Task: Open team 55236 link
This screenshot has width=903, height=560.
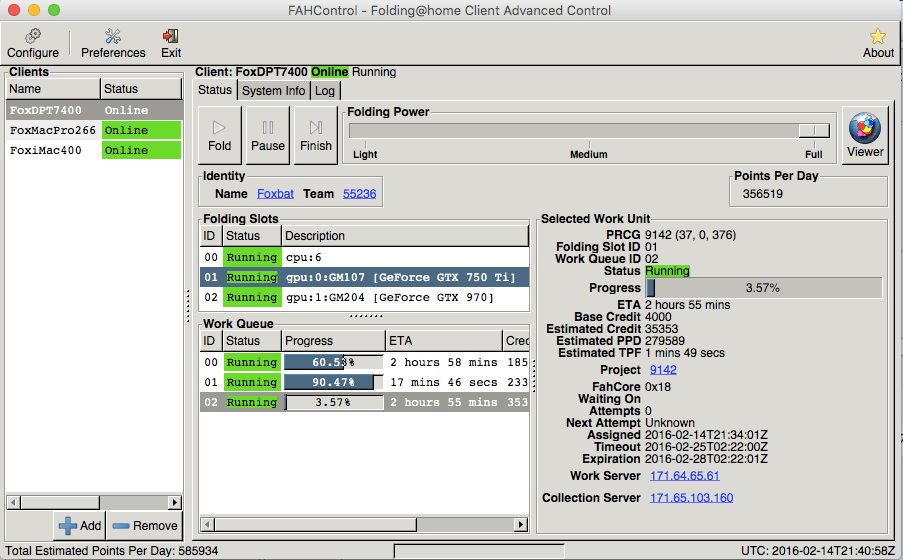Action: [359, 194]
